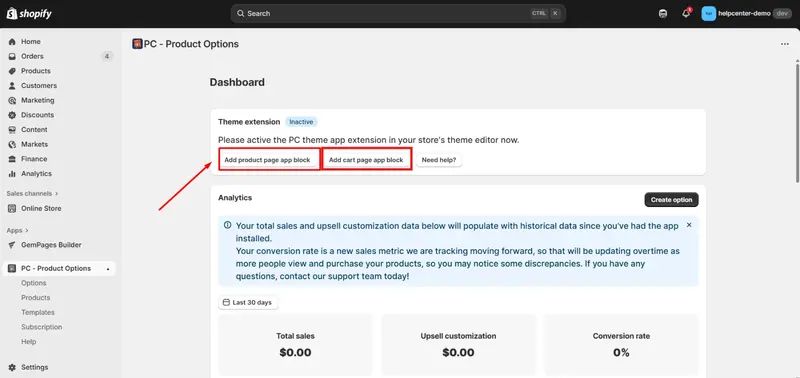The image size is (800, 378).
Task: Click the Orders inbox icon
Action: pos(12,57)
